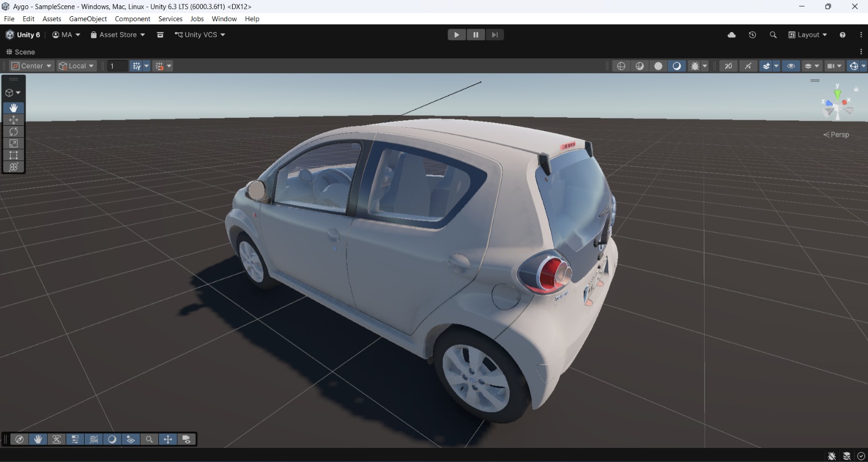Pause the game playback
Viewport: 868px width, 462px height.
tap(476, 35)
